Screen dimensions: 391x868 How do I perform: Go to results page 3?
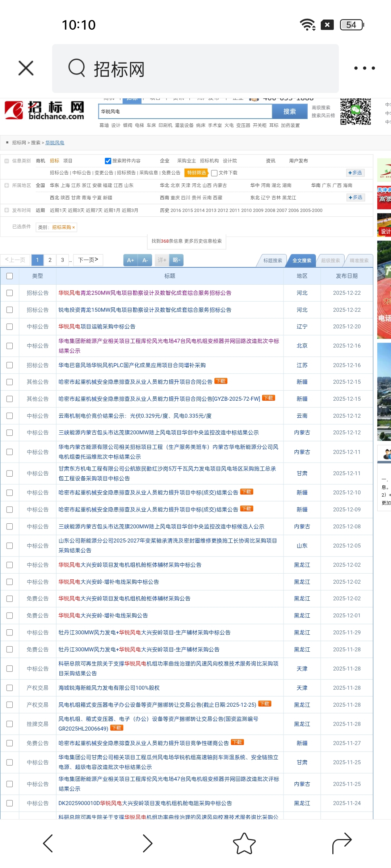point(62,260)
